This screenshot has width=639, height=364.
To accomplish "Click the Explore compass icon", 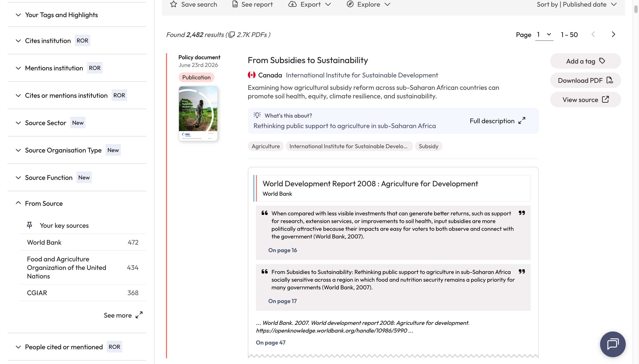I will click(x=350, y=4).
